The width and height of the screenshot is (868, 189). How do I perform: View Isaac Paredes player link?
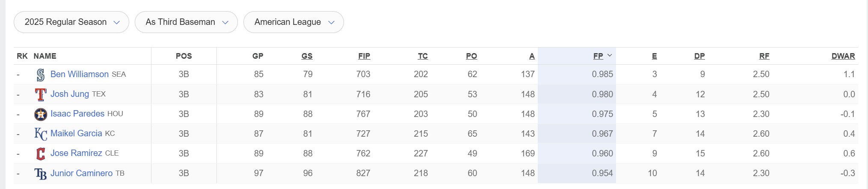coord(77,114)
